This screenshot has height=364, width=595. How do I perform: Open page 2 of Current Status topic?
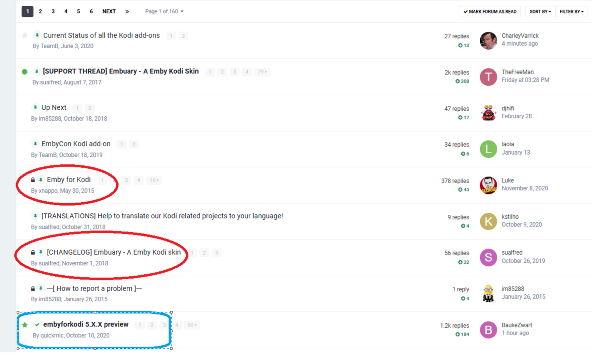(183, 36)
